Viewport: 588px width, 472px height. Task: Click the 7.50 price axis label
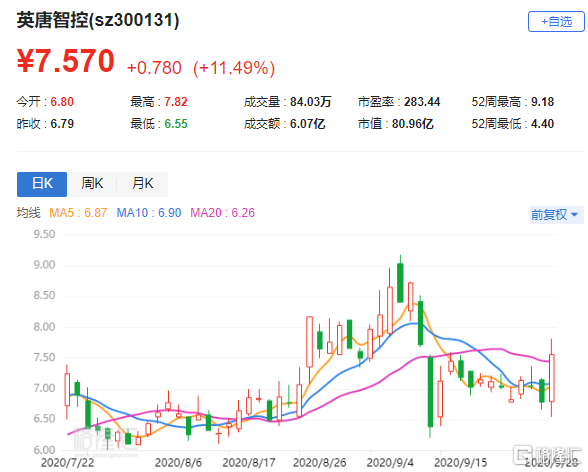[x=44, y=358]
